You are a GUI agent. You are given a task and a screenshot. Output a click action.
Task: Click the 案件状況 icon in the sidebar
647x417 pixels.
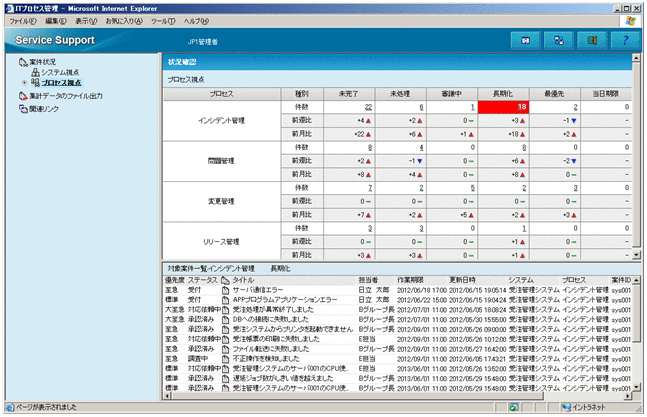(x=22, y=62)
